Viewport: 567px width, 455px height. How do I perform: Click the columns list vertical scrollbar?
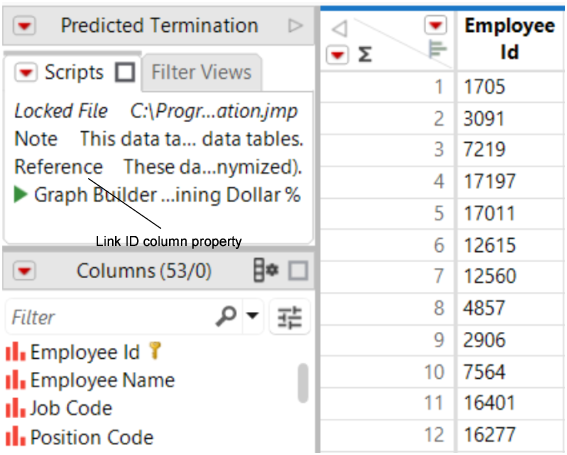click(x=303, y=383)
